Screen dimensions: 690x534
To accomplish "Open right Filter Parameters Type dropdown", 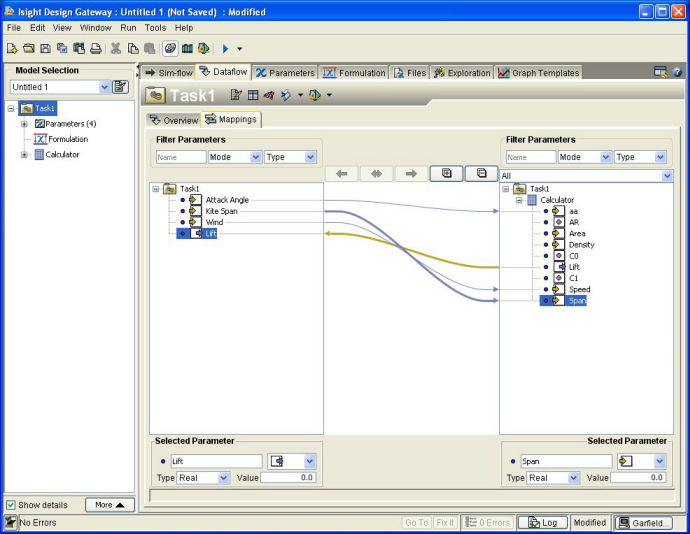I will coord(660,157).
